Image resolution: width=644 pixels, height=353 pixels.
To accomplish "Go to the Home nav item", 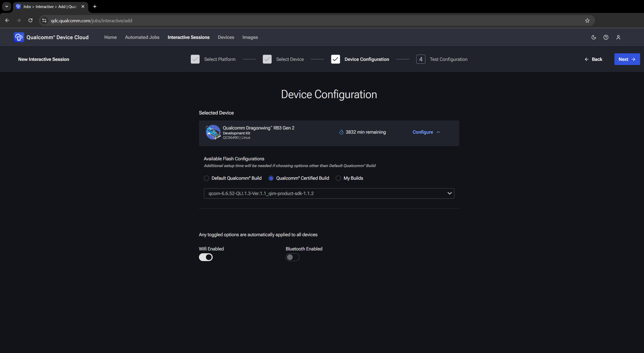I will point(110,37).
